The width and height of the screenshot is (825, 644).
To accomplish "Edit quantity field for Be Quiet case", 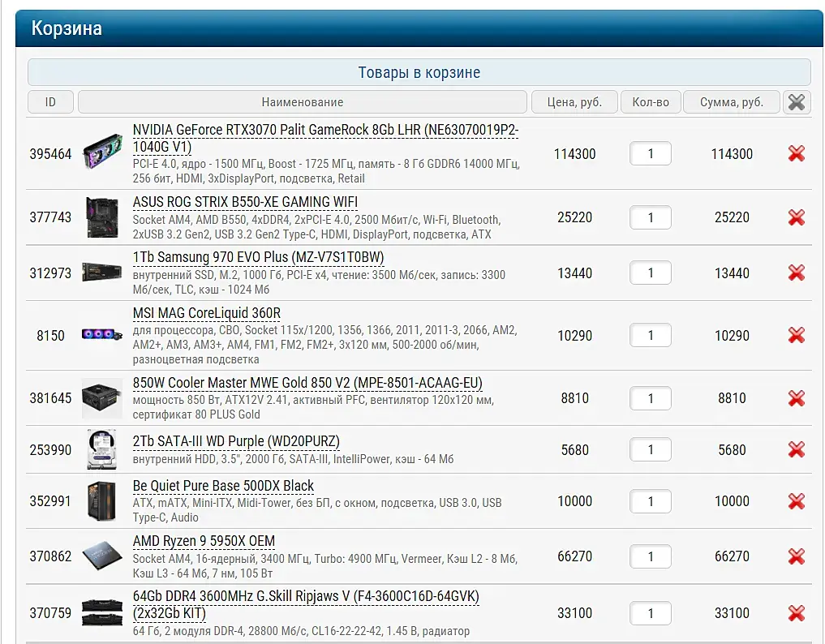I will [x=651, y=501].
